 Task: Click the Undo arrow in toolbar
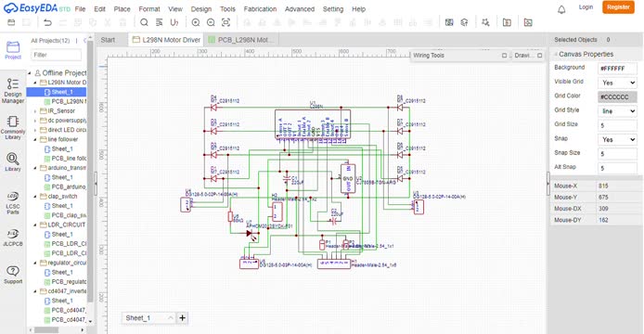tap(47, 22)
